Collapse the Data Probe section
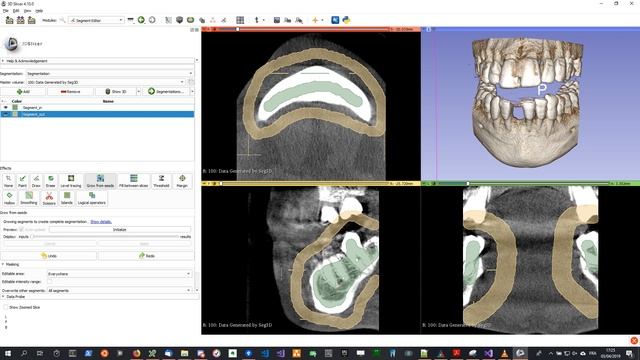Screen dimensions: 640x360 click(100, 297)
